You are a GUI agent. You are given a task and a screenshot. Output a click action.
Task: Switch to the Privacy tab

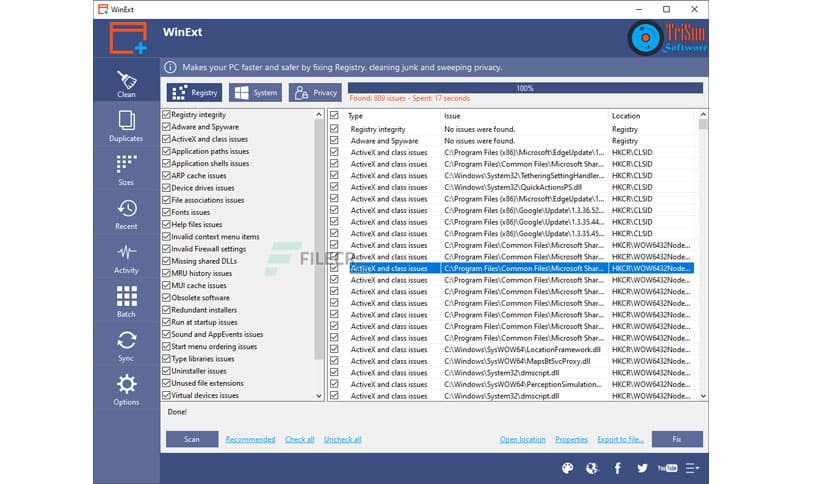click(316, 92)
